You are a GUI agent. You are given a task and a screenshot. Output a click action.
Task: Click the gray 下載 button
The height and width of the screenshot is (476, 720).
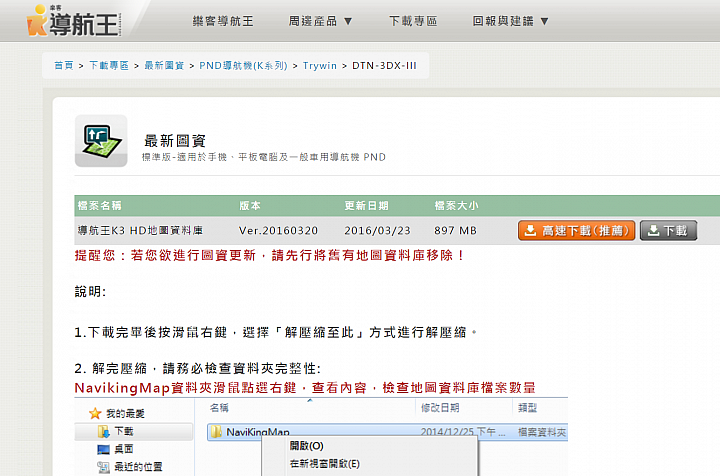tap(669, 230)
